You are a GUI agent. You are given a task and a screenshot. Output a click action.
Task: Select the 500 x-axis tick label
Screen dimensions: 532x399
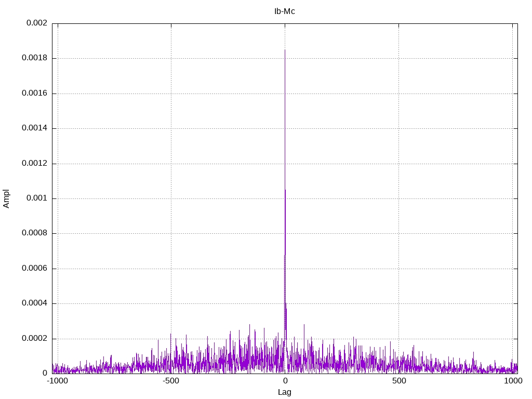398,381
